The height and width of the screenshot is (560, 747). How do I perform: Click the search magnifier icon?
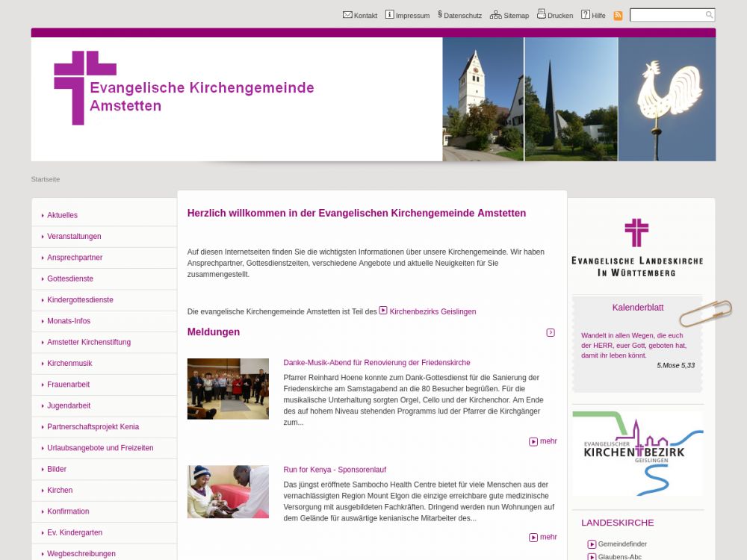[709, 15]
